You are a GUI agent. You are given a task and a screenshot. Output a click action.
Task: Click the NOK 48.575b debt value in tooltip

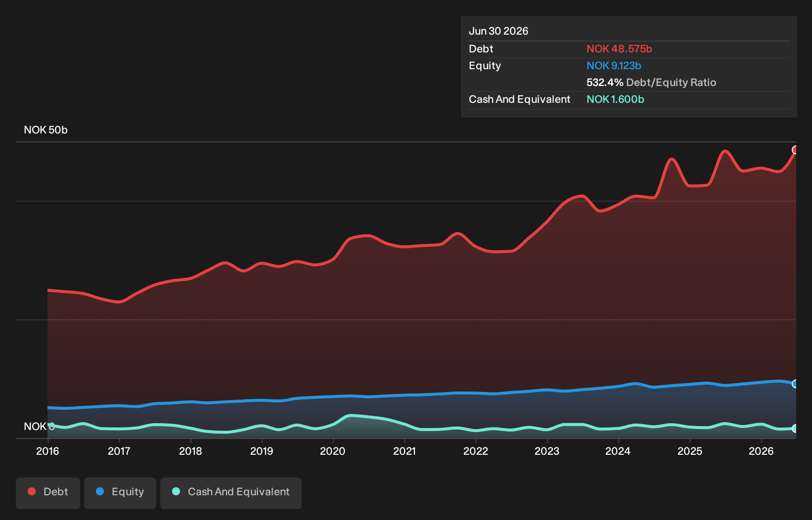click(619, 49)
